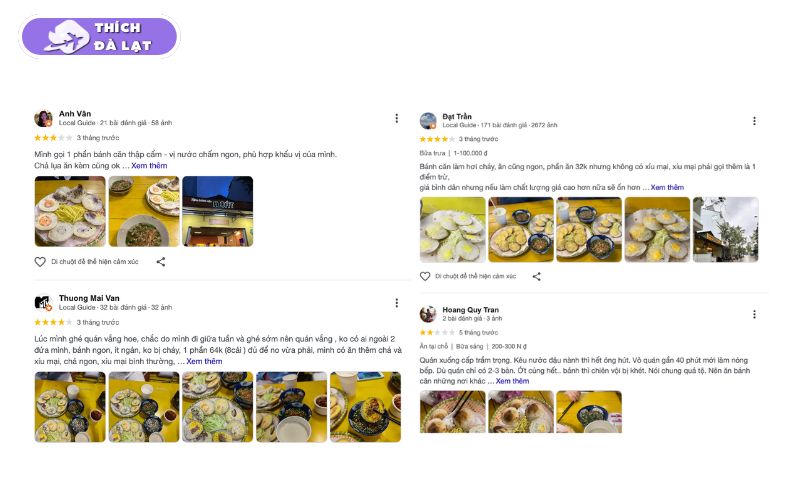
Task: Open more options for Đạt Trần's review
Action: pos(754,121)
